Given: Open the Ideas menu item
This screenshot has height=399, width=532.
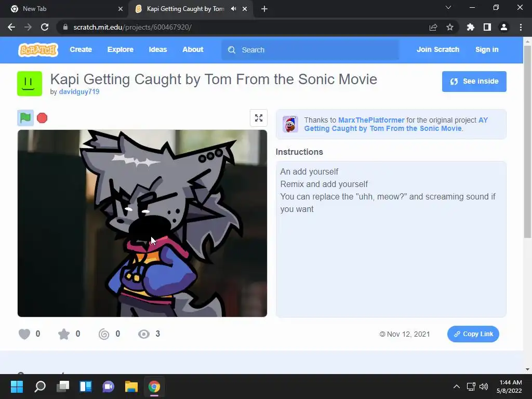Looking at the screenshot, I should click(158, 49).
